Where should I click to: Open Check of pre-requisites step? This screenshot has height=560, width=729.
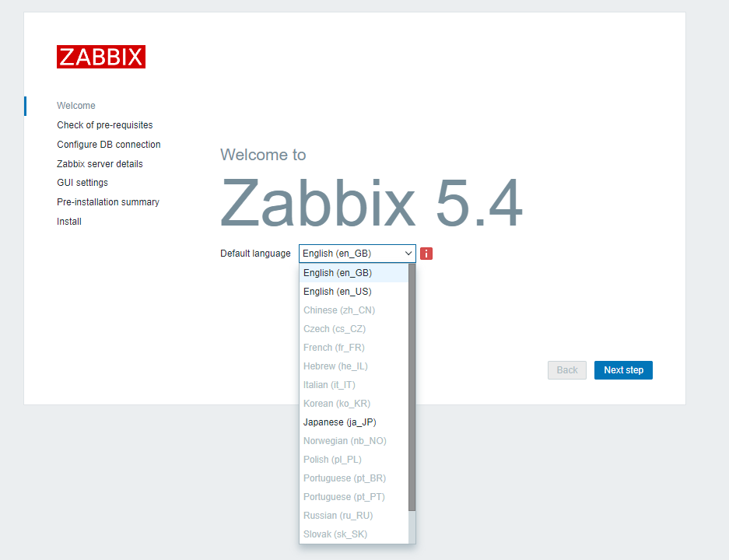[x=105, y=125]
